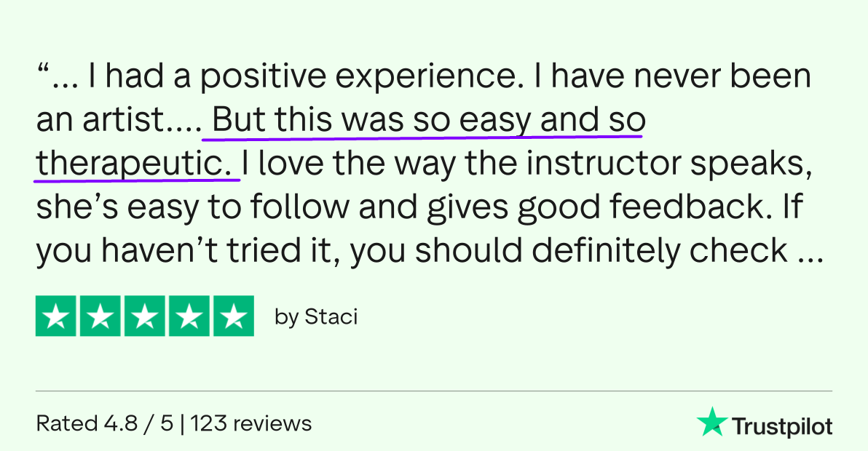This screenshot has width=868, height=451.
Task: Click the horizontal divider line
Action: pyautogui.click(x=434, y=391)
